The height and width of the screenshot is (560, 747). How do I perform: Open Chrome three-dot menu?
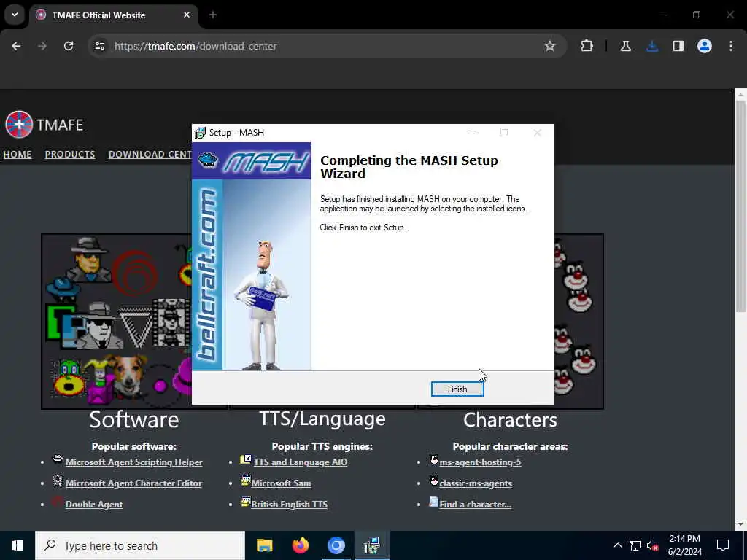731,46
